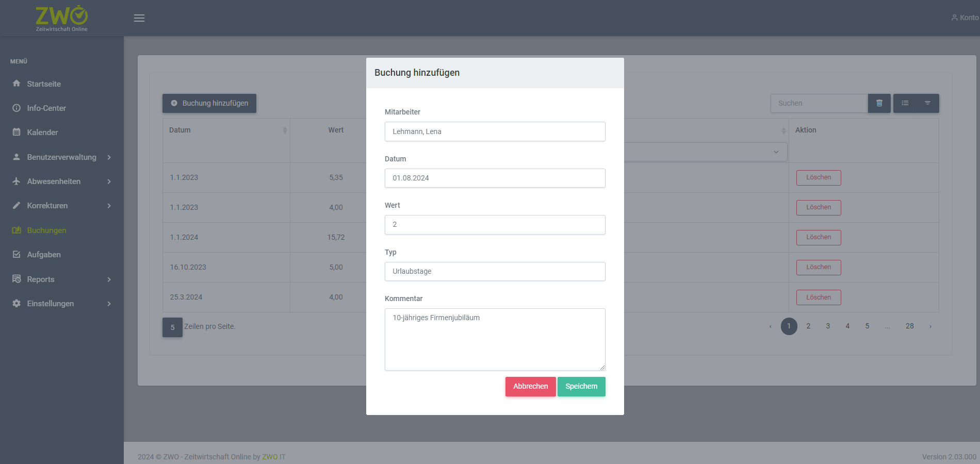
Task: Click the Info-Center info icon
Action: pos(17,108)
